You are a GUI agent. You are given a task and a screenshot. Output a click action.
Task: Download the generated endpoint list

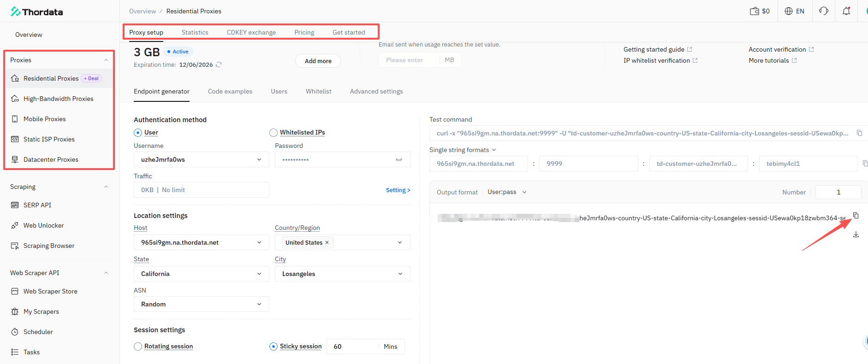pyautogui.click(x=856, y=235)
